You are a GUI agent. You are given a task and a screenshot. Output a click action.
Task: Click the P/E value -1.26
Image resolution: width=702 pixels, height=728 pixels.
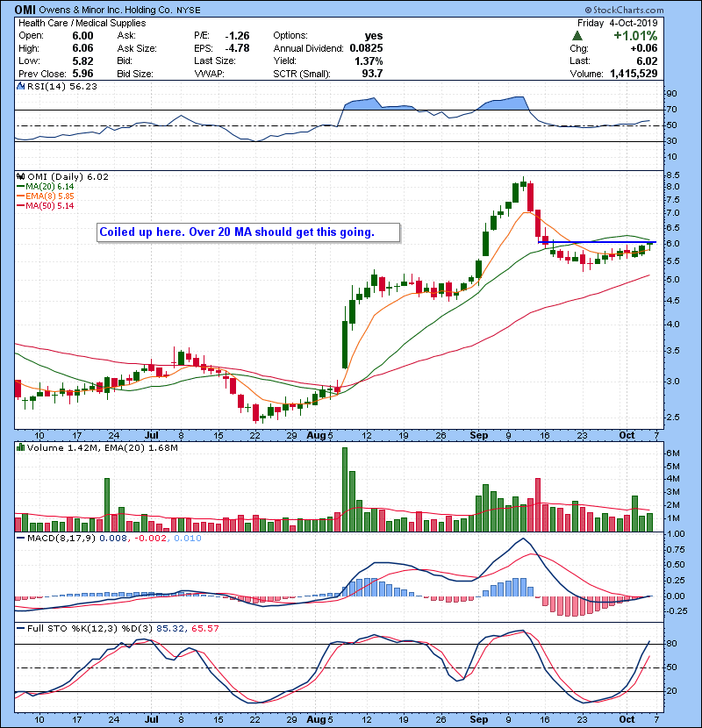[x=237, y=36]
